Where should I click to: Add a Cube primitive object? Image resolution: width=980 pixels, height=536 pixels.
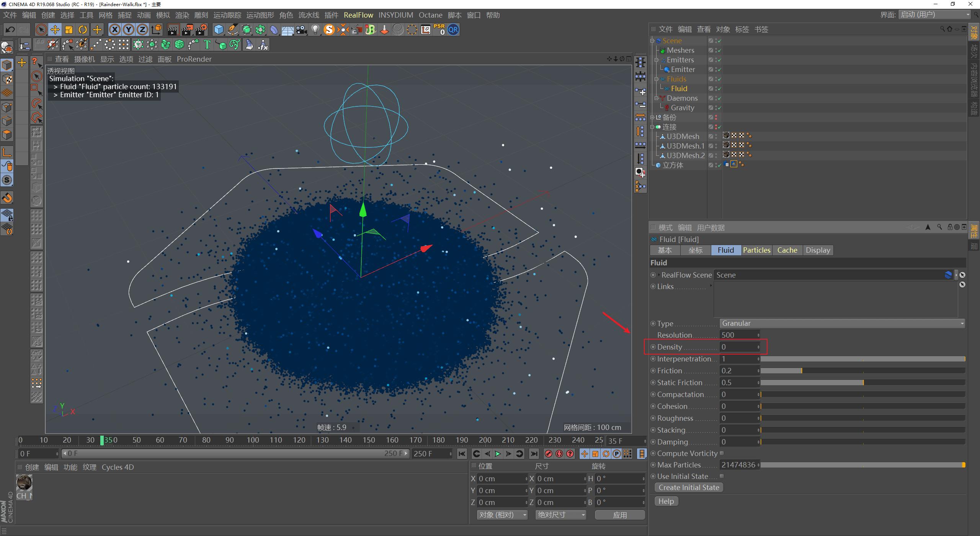(219, 30)
